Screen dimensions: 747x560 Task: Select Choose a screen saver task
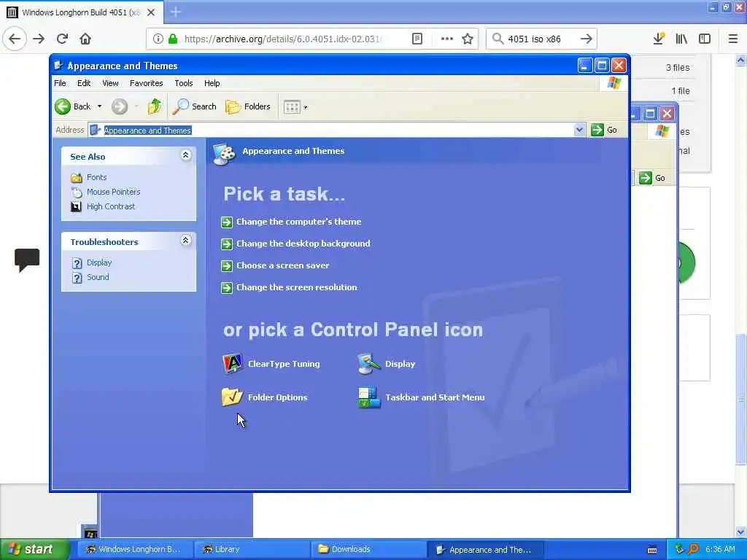click(x=282, y=265)
